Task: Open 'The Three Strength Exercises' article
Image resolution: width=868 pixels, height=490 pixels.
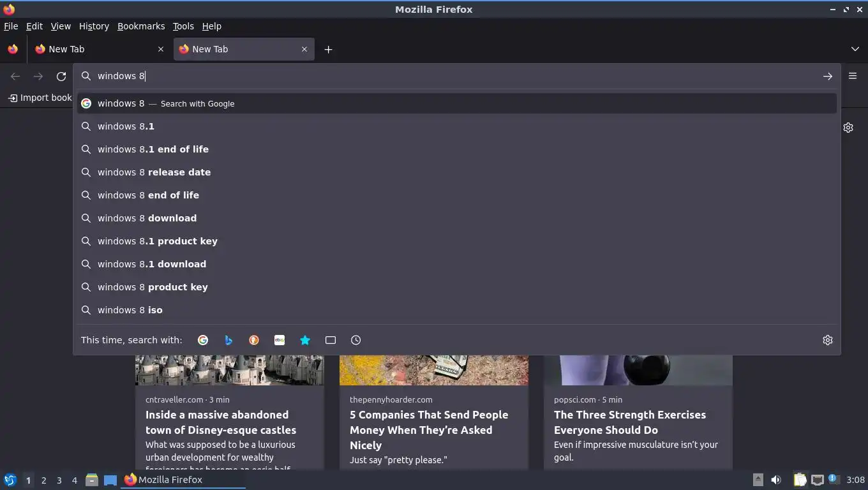Action: 630,422
